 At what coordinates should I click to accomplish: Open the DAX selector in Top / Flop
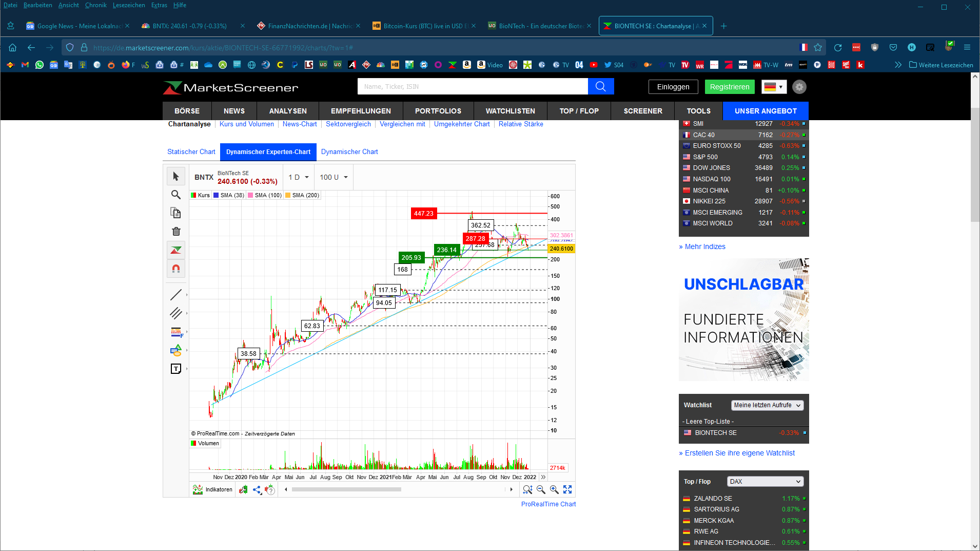[764, 481]
